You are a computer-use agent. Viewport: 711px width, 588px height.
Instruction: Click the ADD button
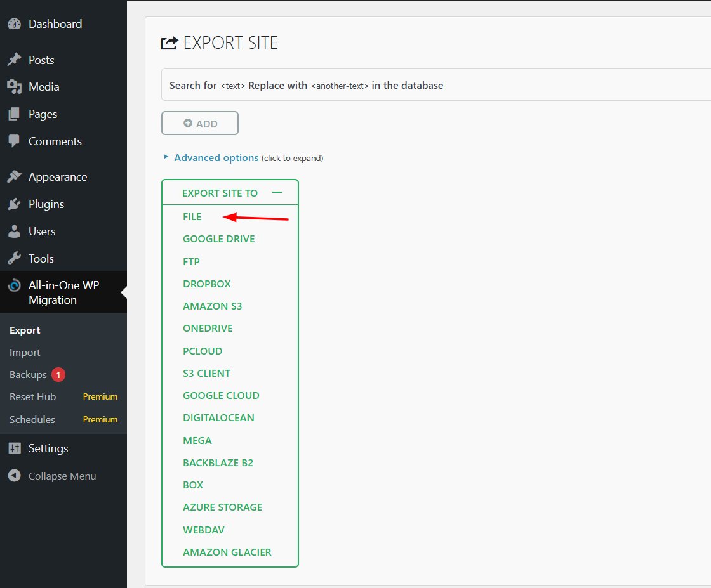click(200, 123)
